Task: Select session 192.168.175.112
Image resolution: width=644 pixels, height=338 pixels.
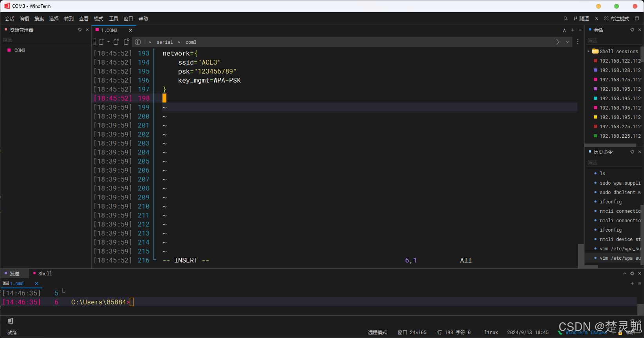Action: pos(620,80)
